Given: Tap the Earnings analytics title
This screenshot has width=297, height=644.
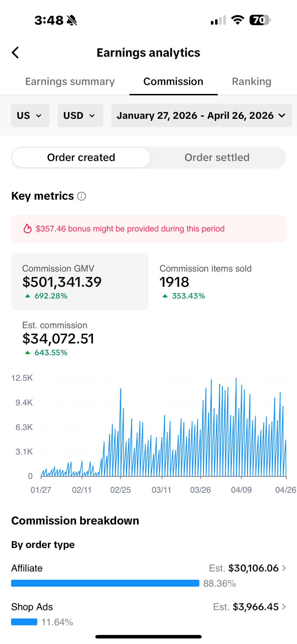Looking at the screenshot, I should [148, 53].
